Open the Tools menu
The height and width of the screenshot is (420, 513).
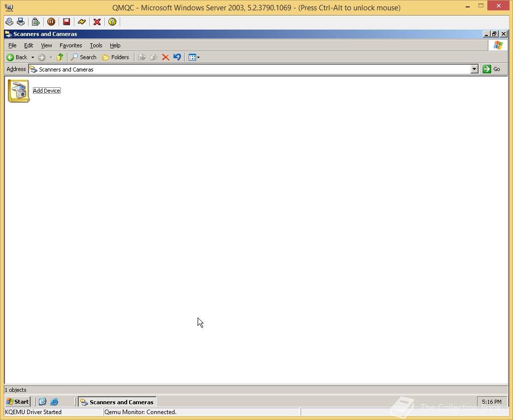96,45
